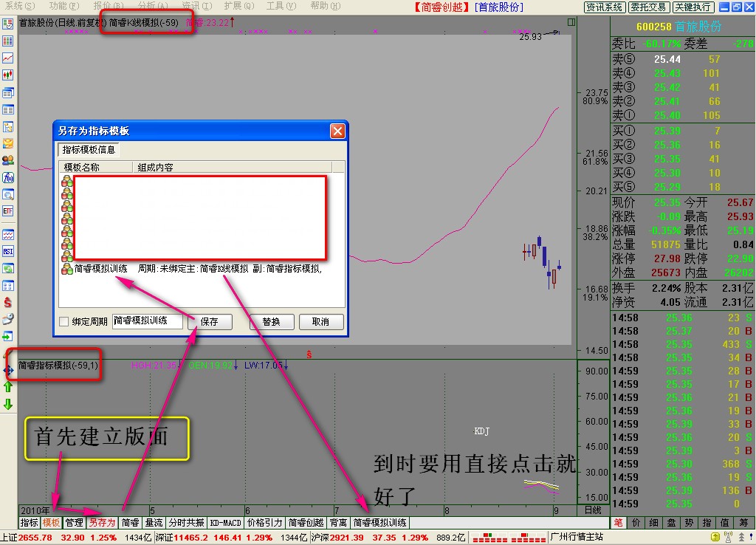The image size is (756, 545).
Task: Open the 简睿模拟训练 tab at bottom
Action: click(x=381, y=522)
